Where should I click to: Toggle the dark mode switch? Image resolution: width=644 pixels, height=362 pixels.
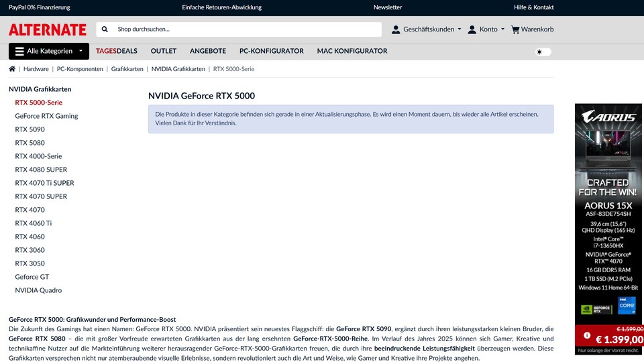pos(543,52)
